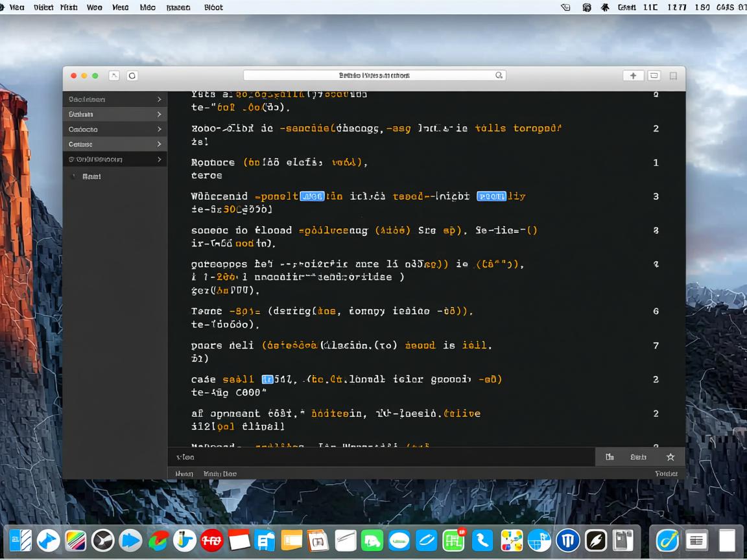Click the rightmost icon in the window toolbar

click(x=673, y=76)
